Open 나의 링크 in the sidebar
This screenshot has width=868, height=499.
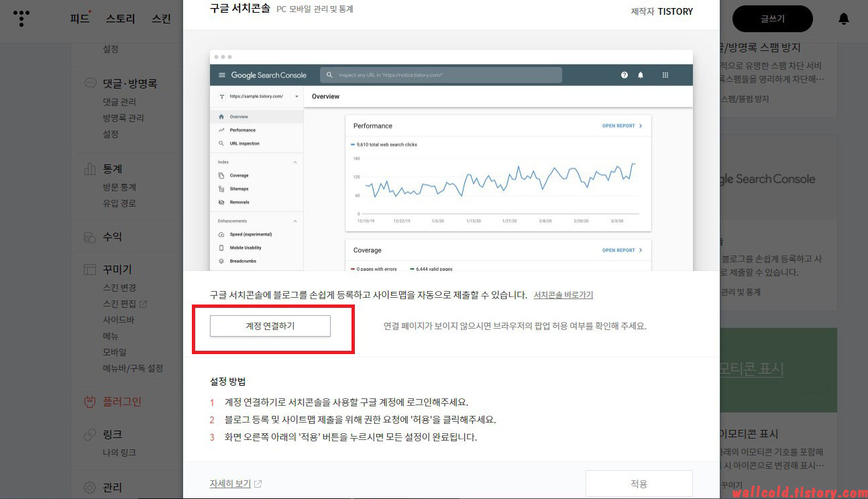tap(119, 453)
